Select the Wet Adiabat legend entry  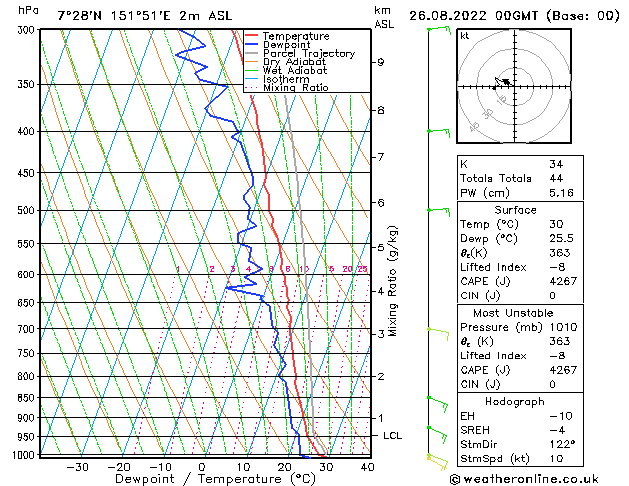(x=295, y=71)
